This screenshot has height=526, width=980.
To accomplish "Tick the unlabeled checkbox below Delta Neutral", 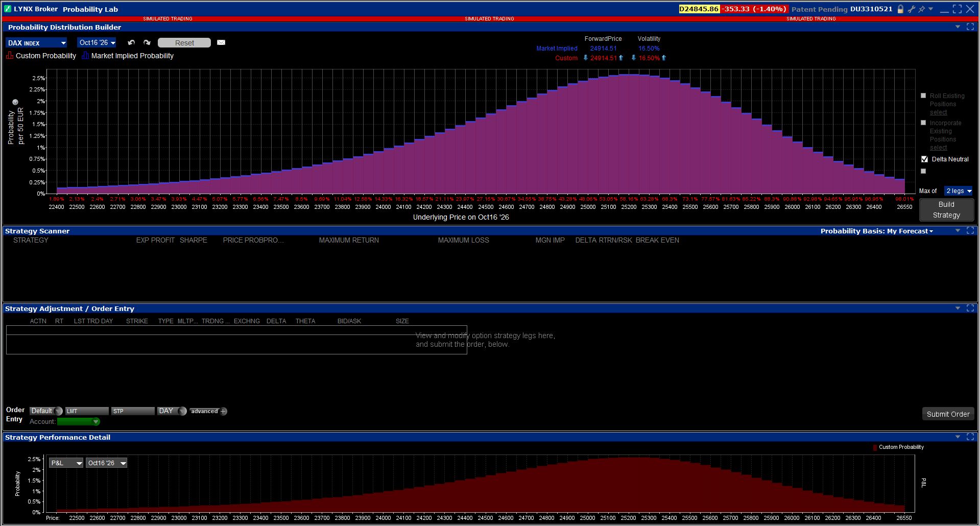I will pos(923,171).
